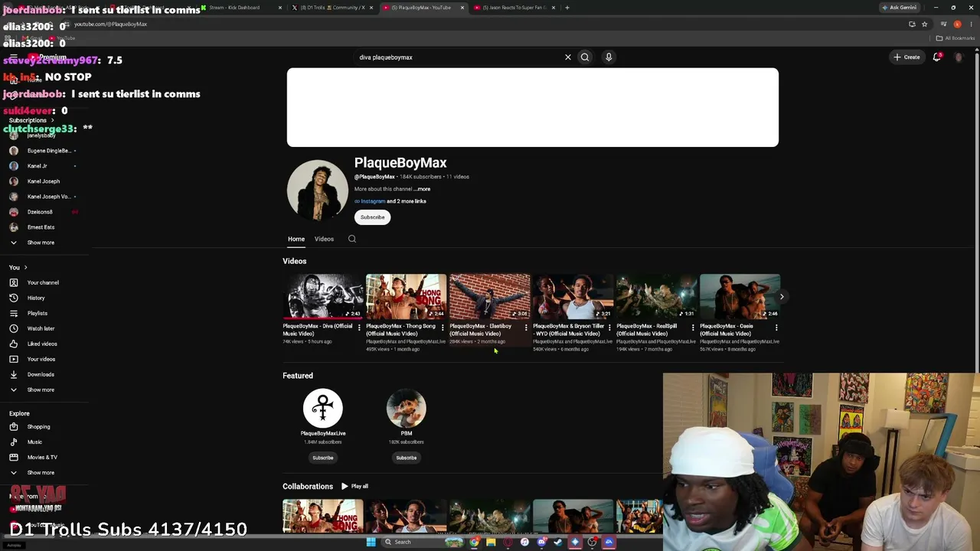Open Music under Explore
The height and width of the screenshot is (551, 980).
34,442
